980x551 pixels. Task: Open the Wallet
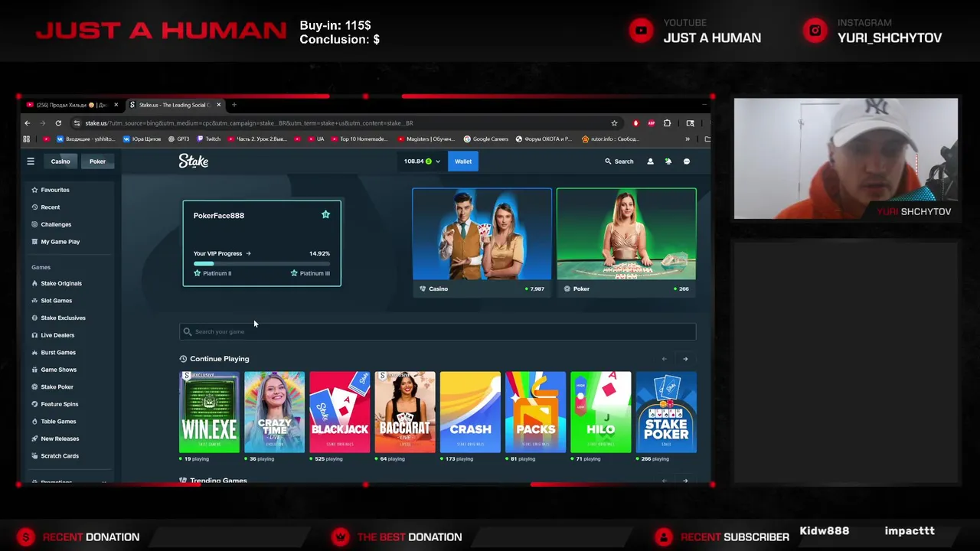[x=463, y=161]
